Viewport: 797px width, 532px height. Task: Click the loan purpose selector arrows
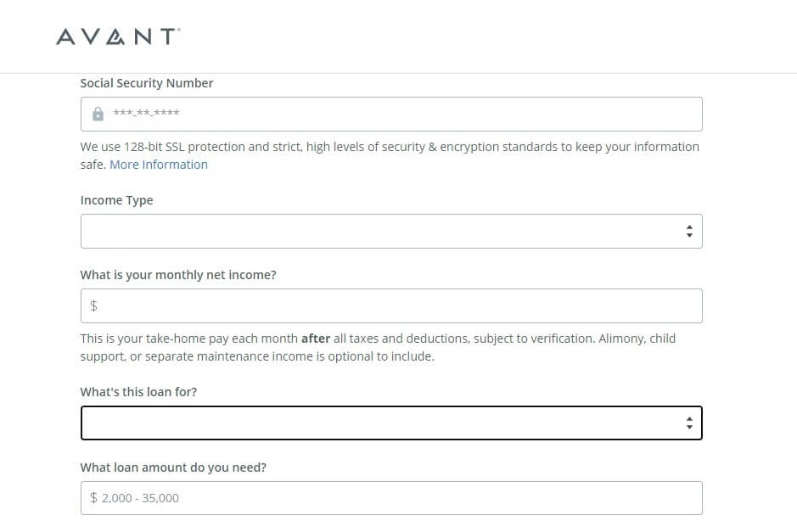coord(689,423)
